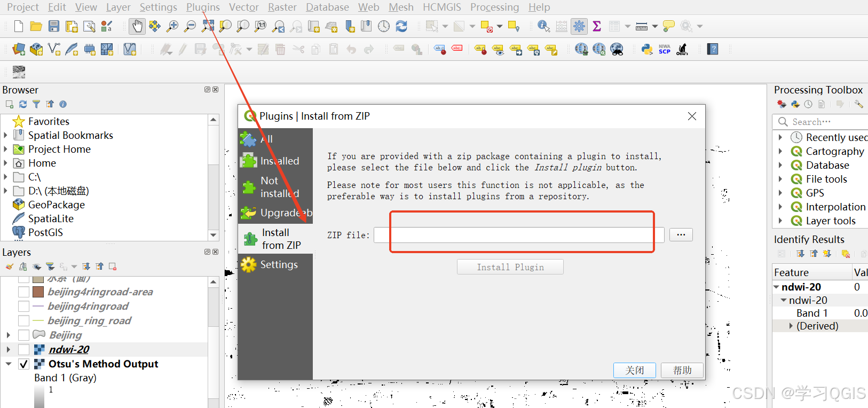Click the raster tool icon below toolbars
Image resolution: width=868 pixels, height=408 pixels.
[x=19, y=72]
